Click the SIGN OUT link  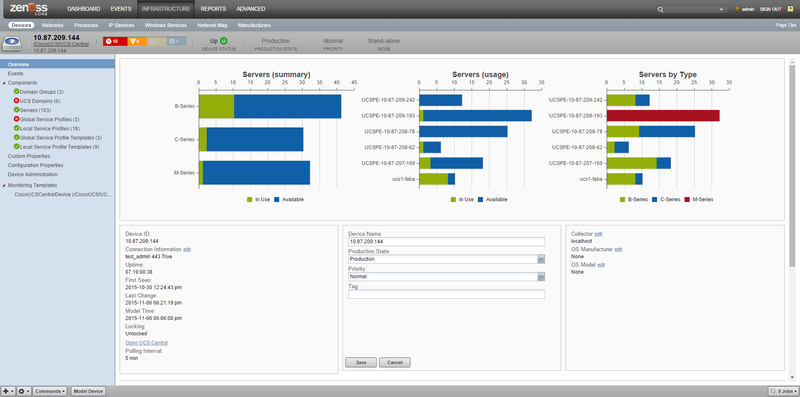point(770,9)
